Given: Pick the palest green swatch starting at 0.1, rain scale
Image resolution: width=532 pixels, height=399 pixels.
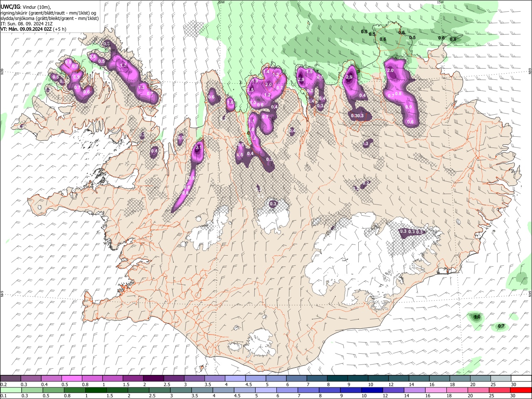Looking at the screenshot, I should pos(11,390).
